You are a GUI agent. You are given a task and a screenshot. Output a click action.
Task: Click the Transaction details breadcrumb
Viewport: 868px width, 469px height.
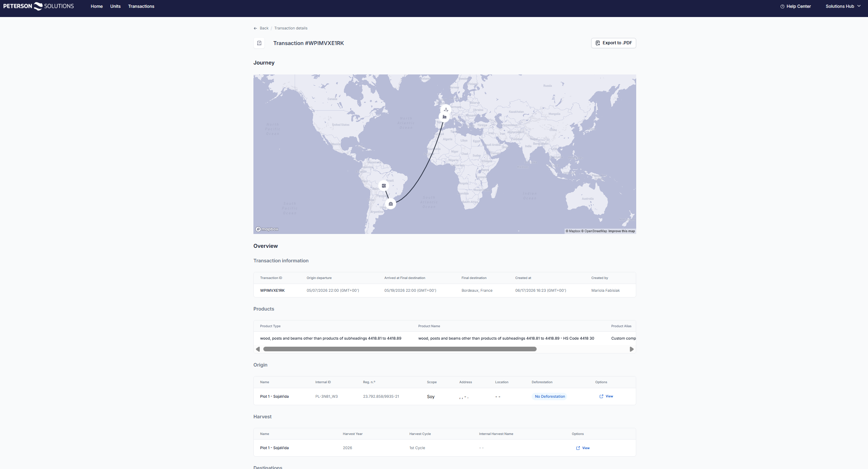(291, 28)
